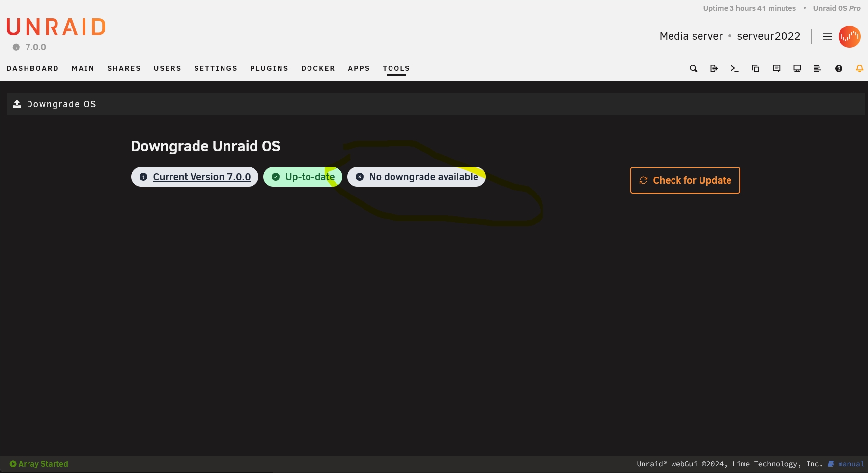Open the manual link in footer
This screenshot has height=473, width=868.
(x=850, y=464)
